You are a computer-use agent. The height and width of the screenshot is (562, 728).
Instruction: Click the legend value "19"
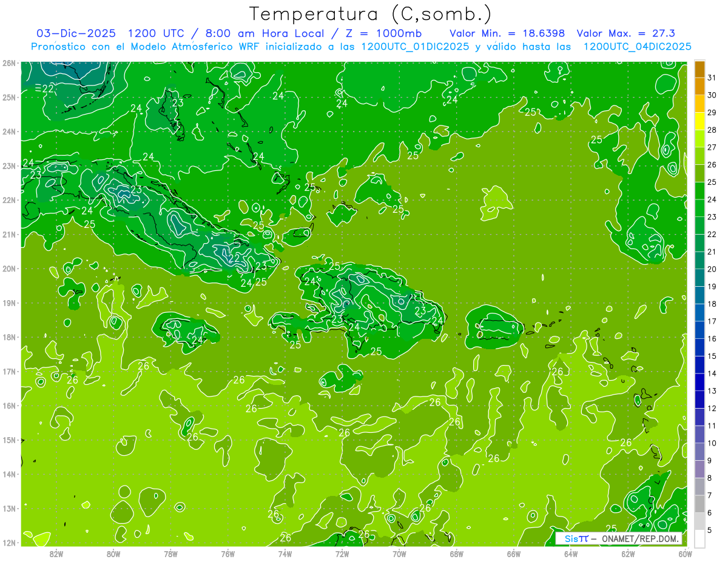(712, 287)
